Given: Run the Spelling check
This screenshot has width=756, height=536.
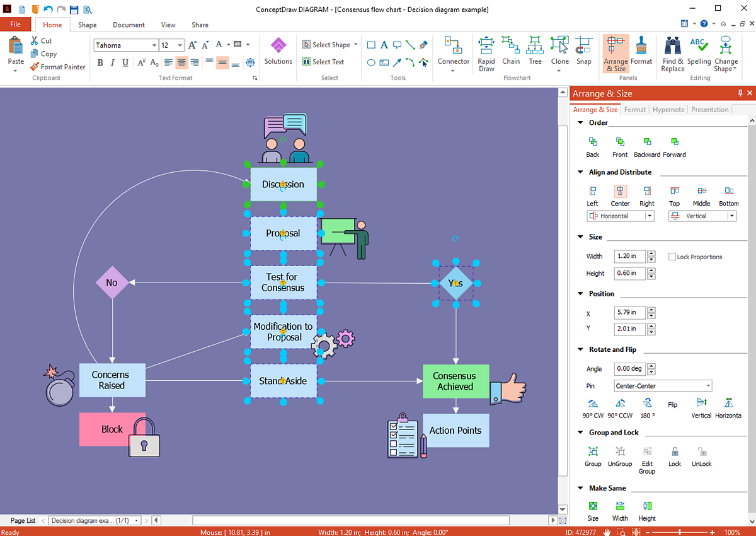Looking at the screenshot, I should (699, 51).
